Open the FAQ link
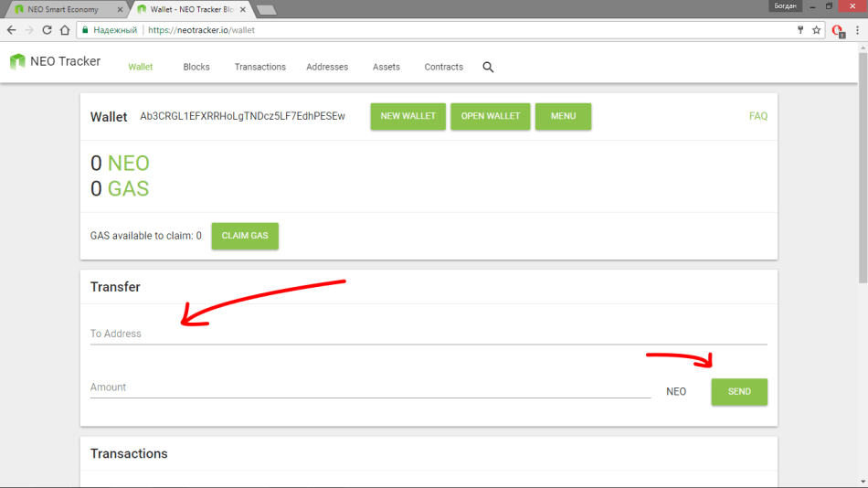 (757, 117)
